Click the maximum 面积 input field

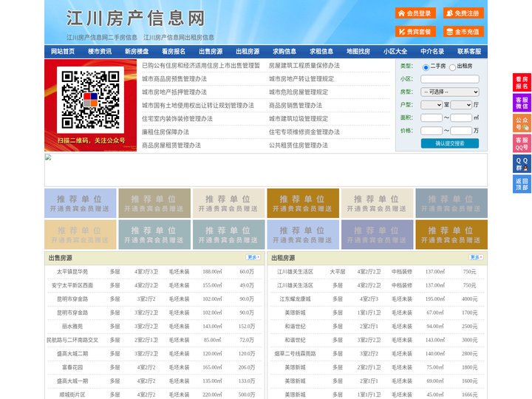(461, 117)
